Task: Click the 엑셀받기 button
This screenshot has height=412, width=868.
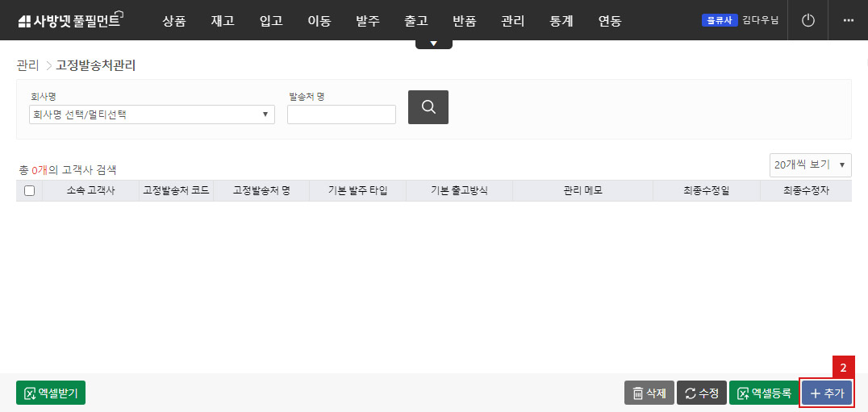Action: click(x=50, y=393)
